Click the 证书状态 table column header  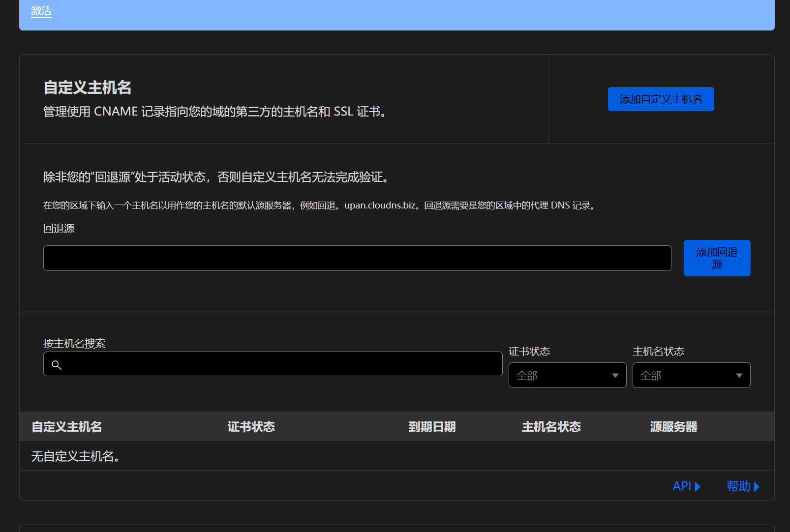pos(251,427)
